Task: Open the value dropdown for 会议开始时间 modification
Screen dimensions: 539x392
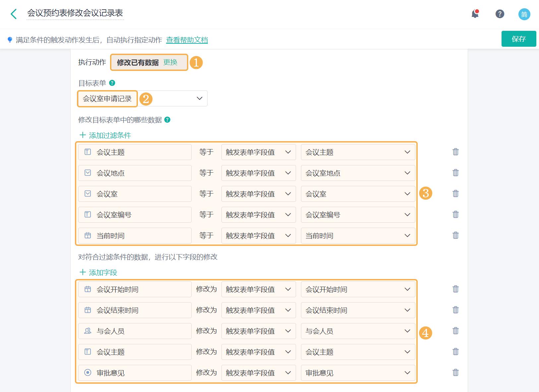Action: [407, 289]
